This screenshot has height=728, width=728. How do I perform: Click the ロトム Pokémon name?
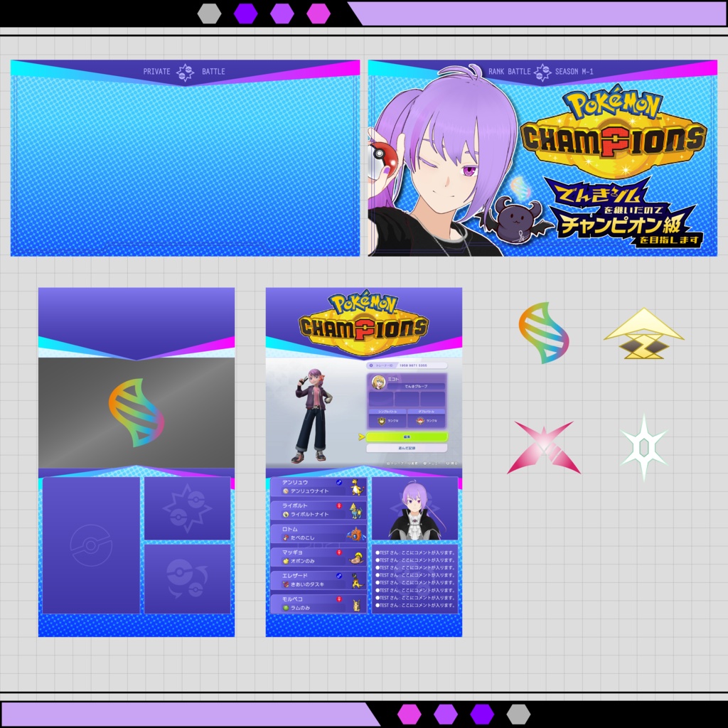coord(290,529)
